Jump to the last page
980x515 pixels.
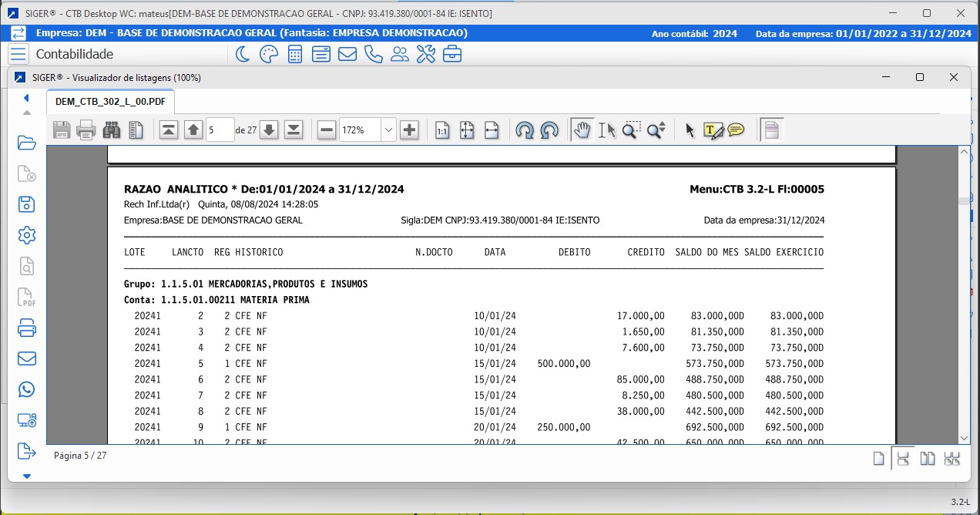point(294,130)
